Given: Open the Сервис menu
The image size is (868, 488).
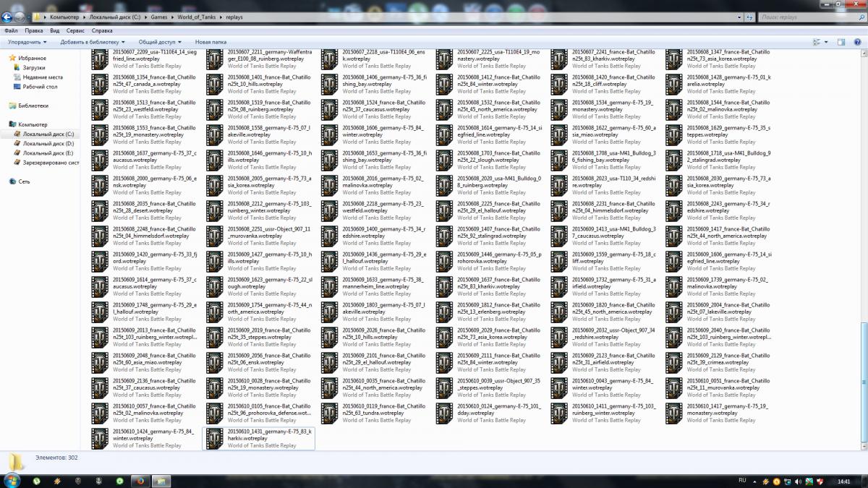Looking at the screenshot, I should pyautogui.click(x=75, y=31).
